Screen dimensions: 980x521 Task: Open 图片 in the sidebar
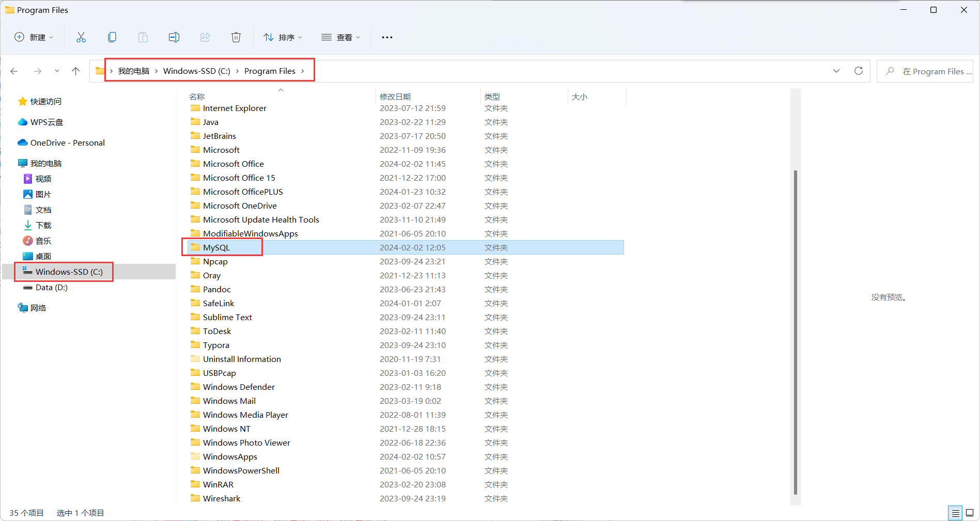[43, 194]
